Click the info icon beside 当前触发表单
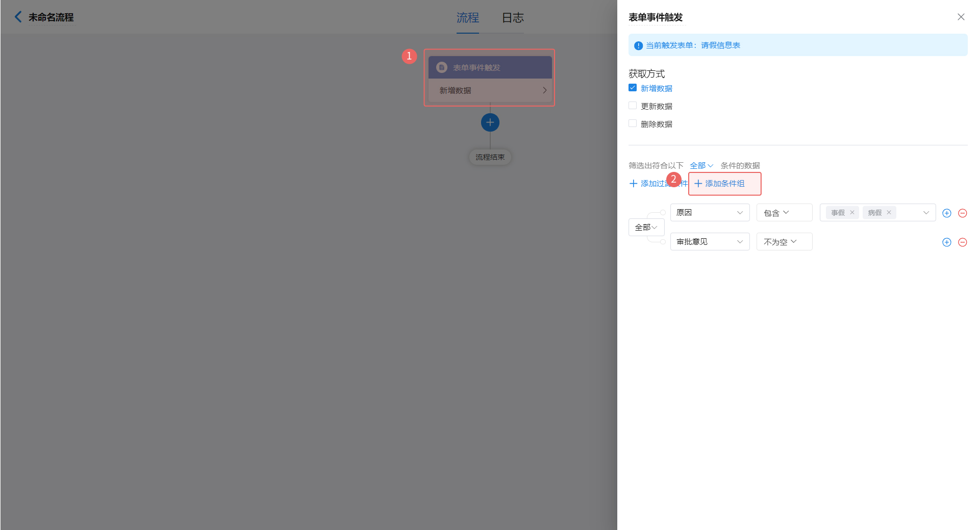Screen dimensions: 980x530 tap(638, 45)
